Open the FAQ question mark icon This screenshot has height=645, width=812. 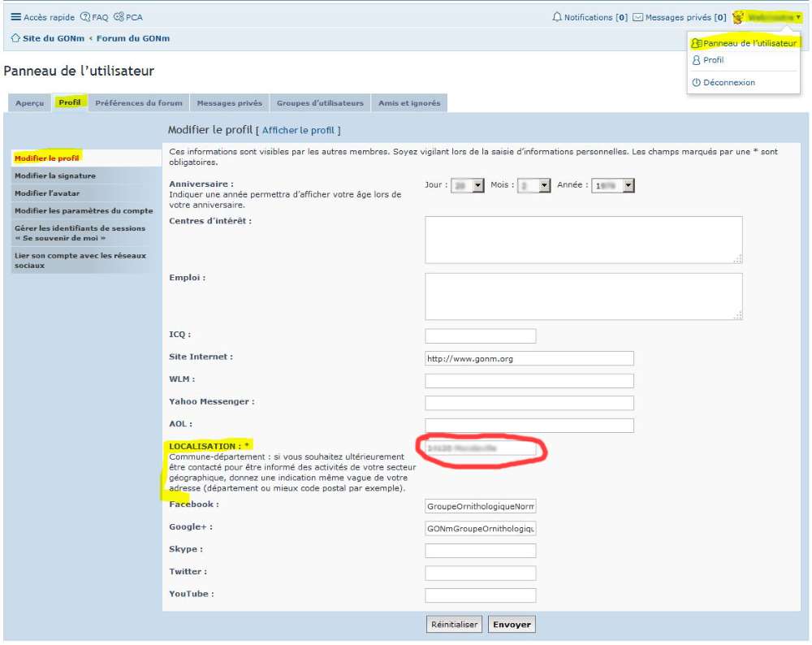(85, 17)
